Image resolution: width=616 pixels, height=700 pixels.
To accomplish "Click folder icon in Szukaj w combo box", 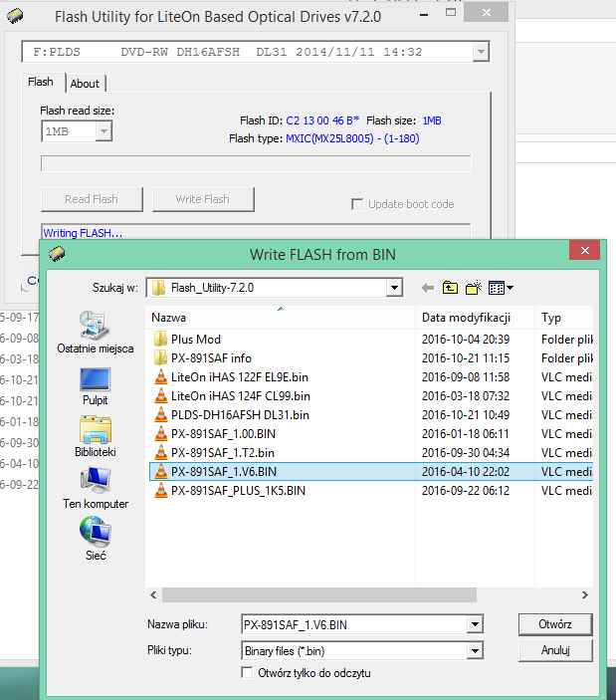I will (x=158, y=288).
